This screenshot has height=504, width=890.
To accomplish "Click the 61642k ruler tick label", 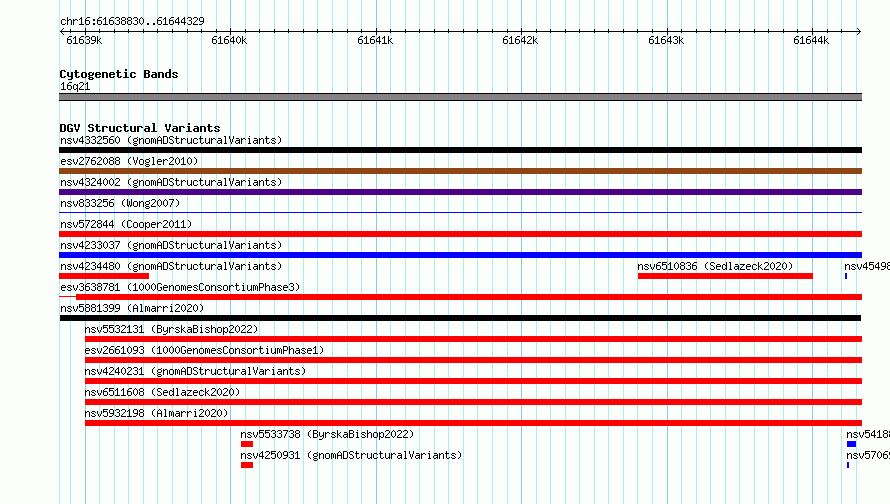I will pyautogui.click(x=520, y=40).
